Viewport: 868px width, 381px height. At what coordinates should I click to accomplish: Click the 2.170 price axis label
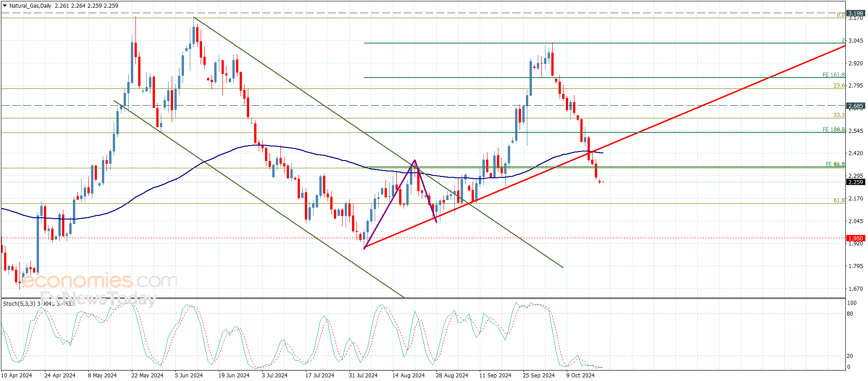point(855,198)
